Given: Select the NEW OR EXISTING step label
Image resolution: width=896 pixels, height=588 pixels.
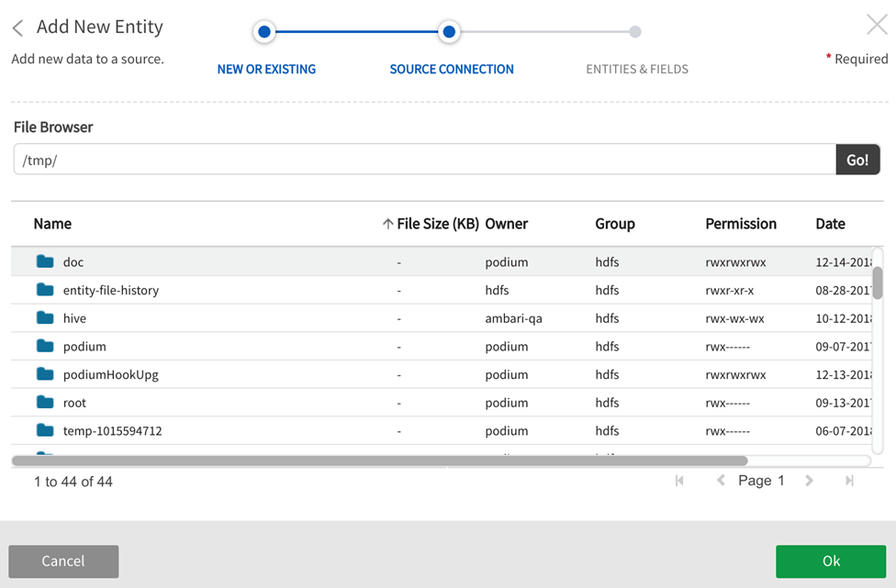Looking at the screenshot, I should coord(266,69).
